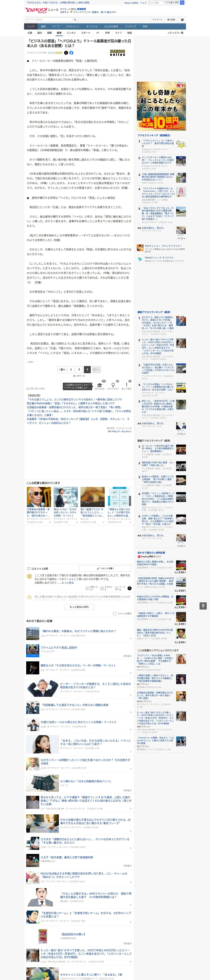
Task: Open the 年末ジャンボ 10億円 ad banner
Action: 161,106
